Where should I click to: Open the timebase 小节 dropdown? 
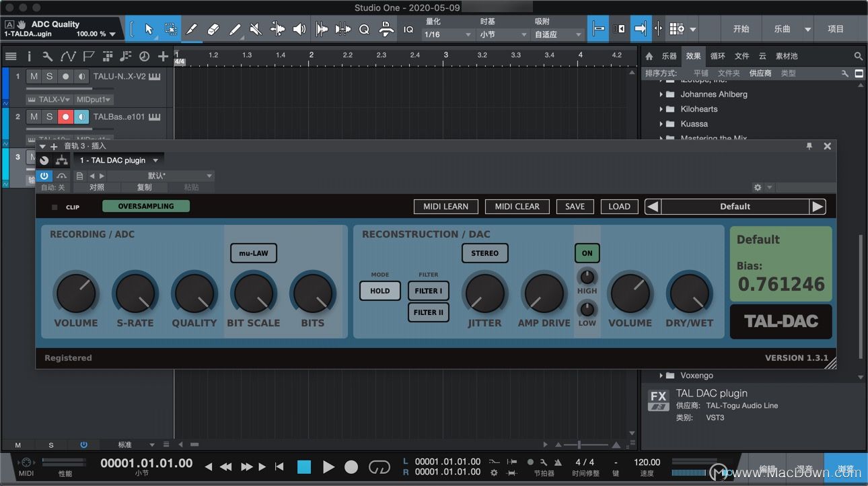pos(504,34)
